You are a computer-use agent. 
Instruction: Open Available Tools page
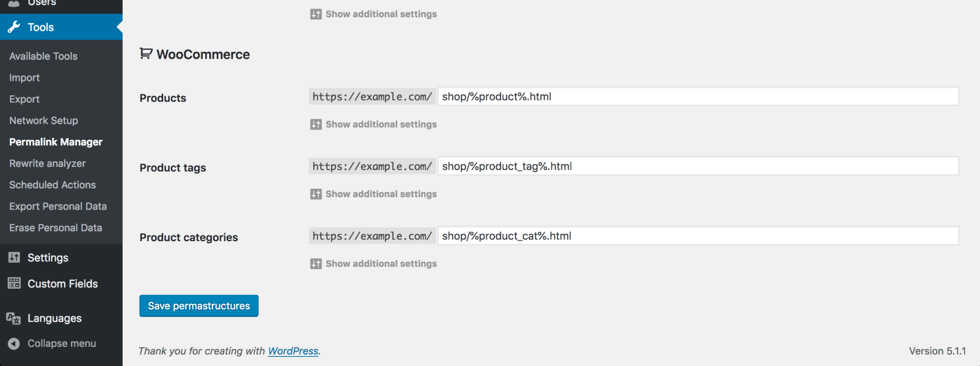43,56
